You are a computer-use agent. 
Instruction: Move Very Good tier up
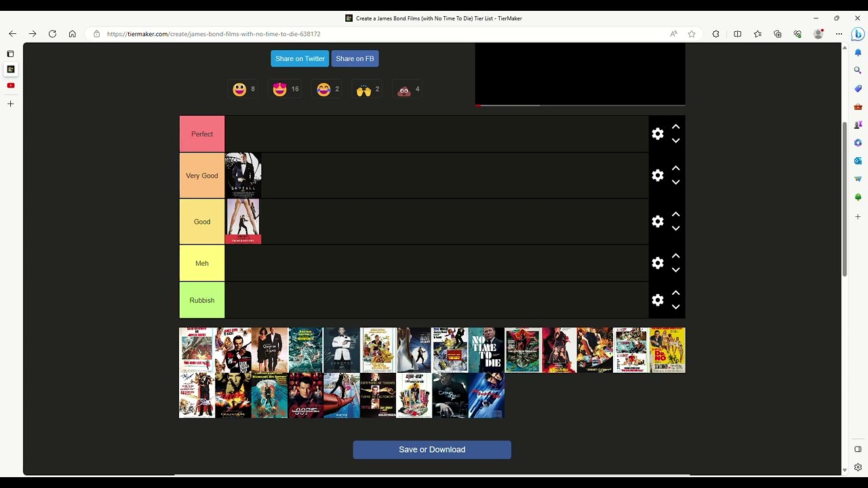click(675, 168)
